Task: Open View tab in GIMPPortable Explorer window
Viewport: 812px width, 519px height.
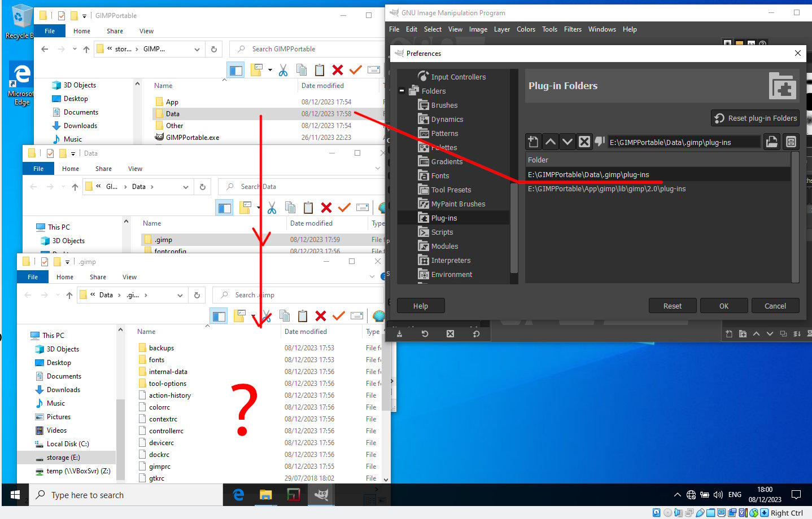Action: coord(146,31)
